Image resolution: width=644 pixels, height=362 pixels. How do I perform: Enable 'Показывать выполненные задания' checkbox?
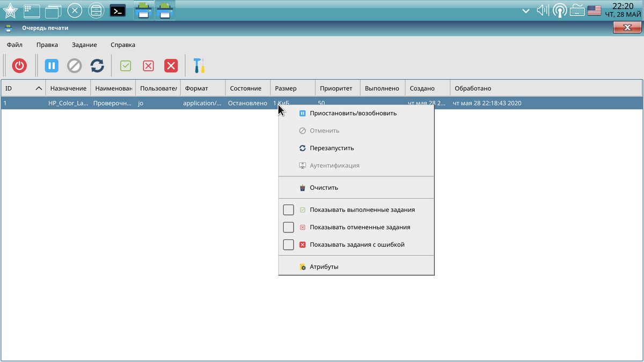point(289,210)
